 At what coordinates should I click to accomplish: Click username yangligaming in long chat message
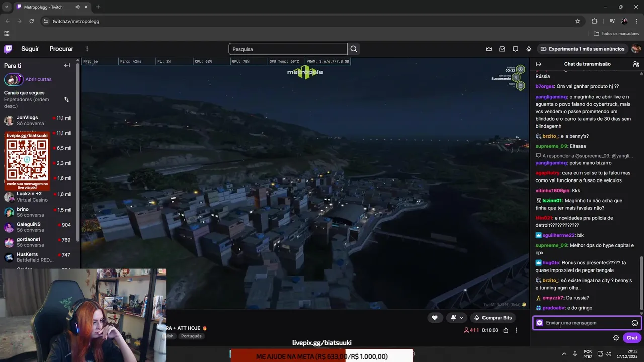coord(551,97)
